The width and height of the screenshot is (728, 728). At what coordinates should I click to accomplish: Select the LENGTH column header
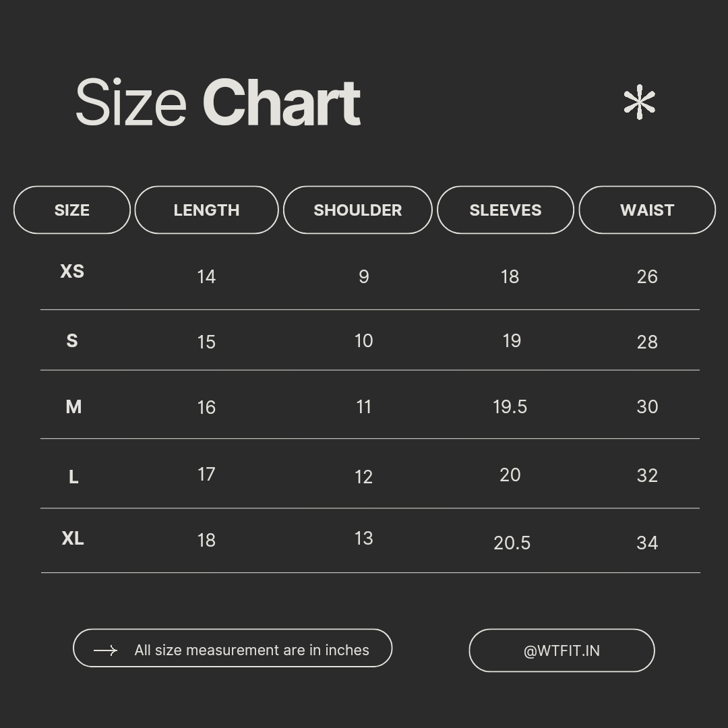(206, 210)
